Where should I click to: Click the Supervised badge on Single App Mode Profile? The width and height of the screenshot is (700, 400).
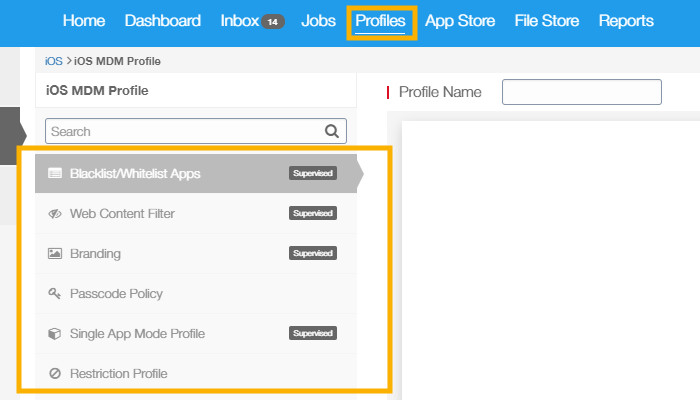[x=313, y=333]
